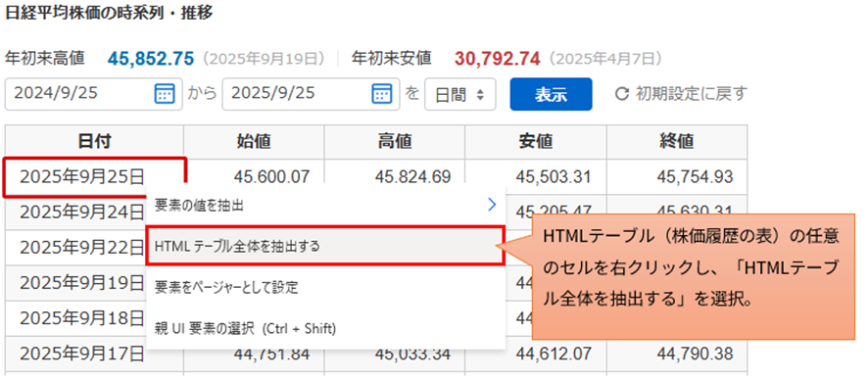Click the 安値 column header
Viewport: 868px width, 379px height.
click(536, 142)
